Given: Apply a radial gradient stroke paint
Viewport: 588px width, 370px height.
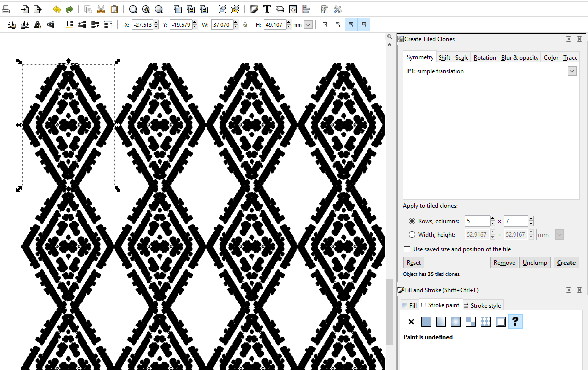Looking at the screenshot, I should [x=455, y=322].
